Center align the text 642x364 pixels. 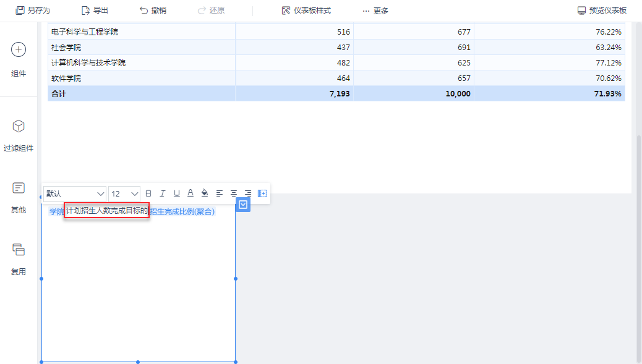234,193
